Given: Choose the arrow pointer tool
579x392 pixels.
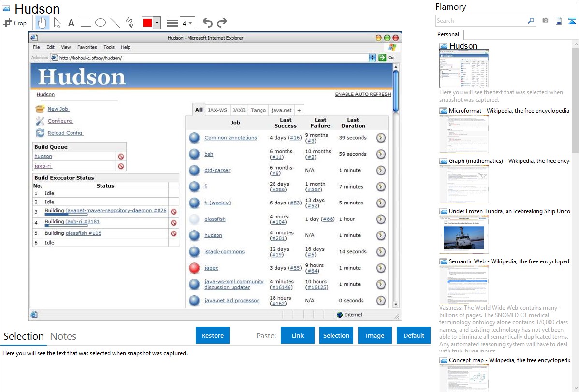Looking at the screenshot, I should 57,23.
